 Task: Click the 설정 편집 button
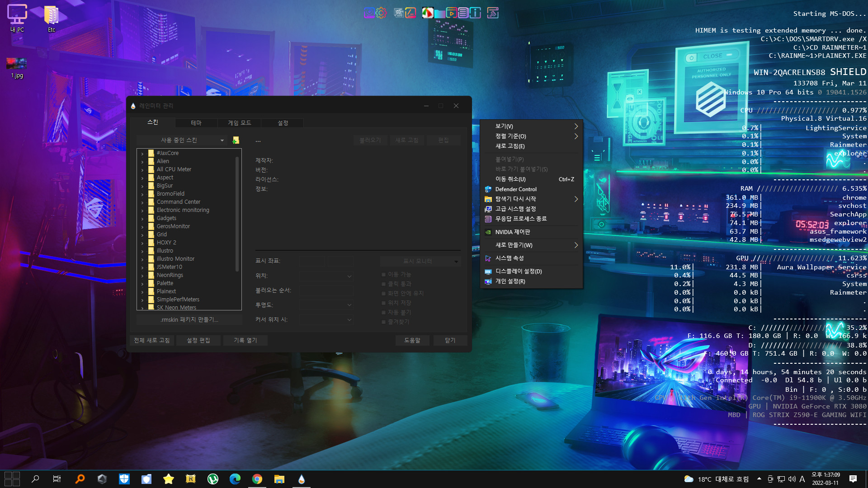(198, 340)
